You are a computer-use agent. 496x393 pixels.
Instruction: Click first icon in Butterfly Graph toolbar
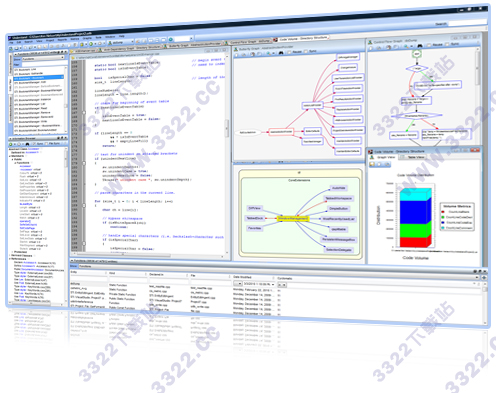click(x=237, y=55)
